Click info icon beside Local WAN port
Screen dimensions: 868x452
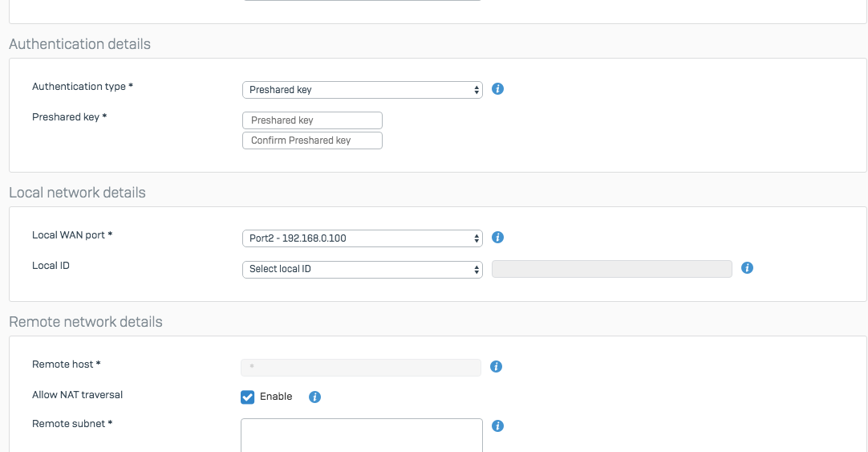497,238
